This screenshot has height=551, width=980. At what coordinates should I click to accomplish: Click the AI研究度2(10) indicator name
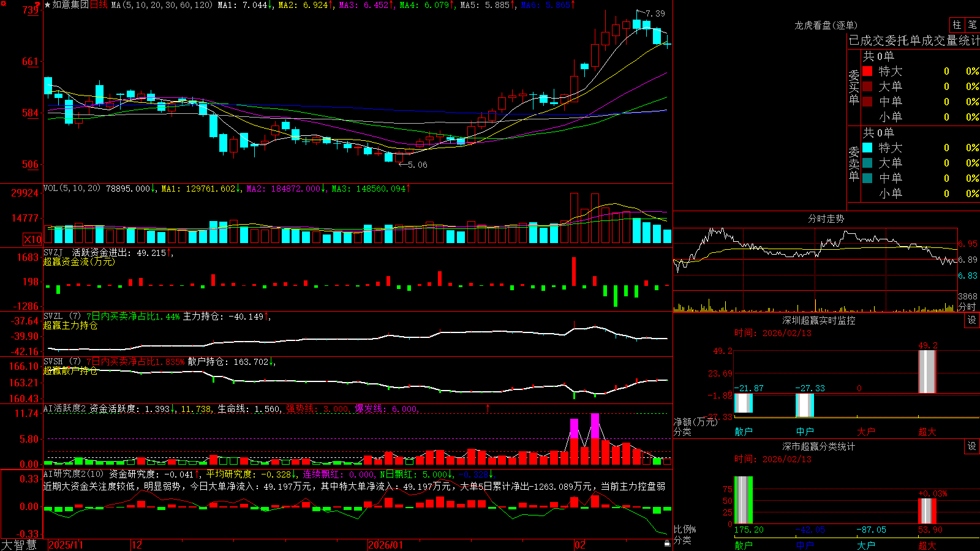(x=73, y=474)
